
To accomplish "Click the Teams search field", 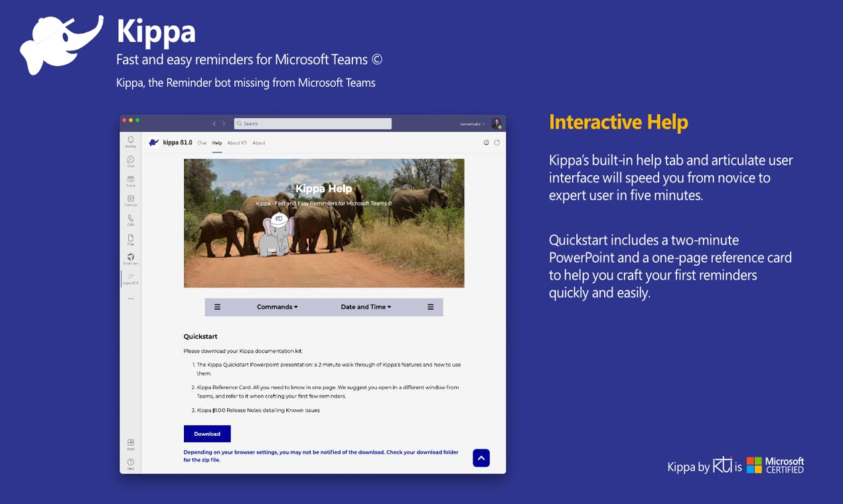I will [313, 123].
